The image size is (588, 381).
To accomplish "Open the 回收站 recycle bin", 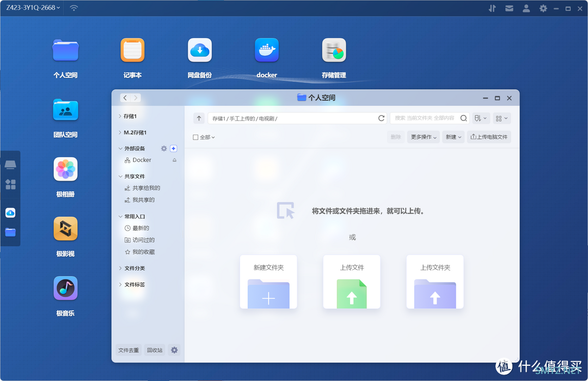I will click(x=155, y=350).
